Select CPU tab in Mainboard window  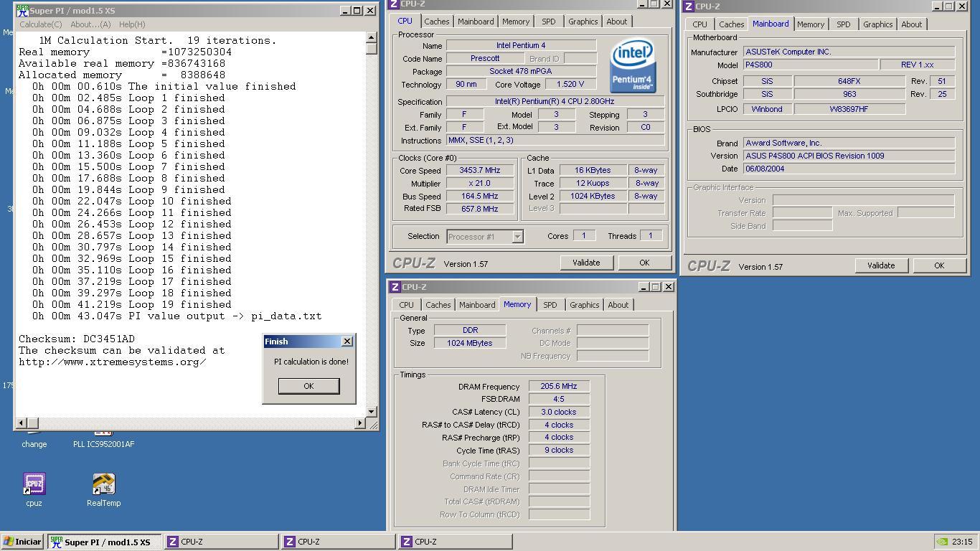pos(699,24)
